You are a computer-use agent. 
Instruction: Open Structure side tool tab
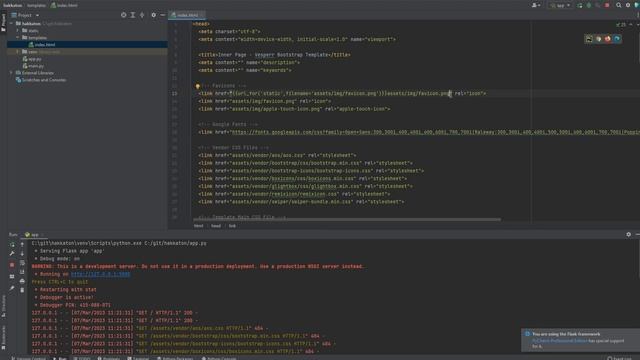pos(3,306)
